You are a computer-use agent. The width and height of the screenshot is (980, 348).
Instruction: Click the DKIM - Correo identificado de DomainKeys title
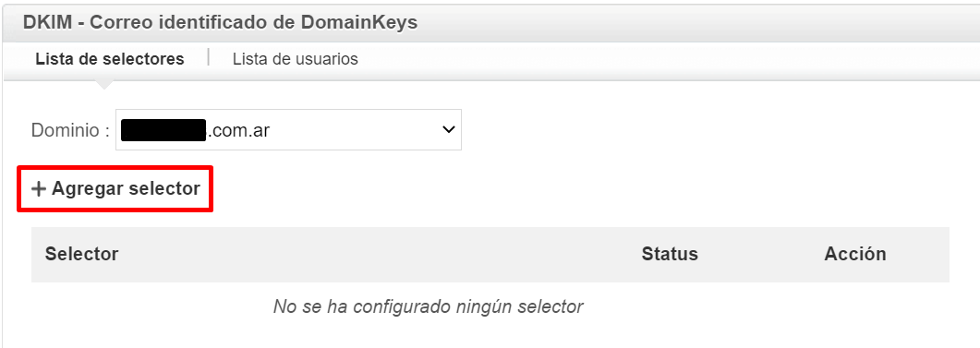220,22
